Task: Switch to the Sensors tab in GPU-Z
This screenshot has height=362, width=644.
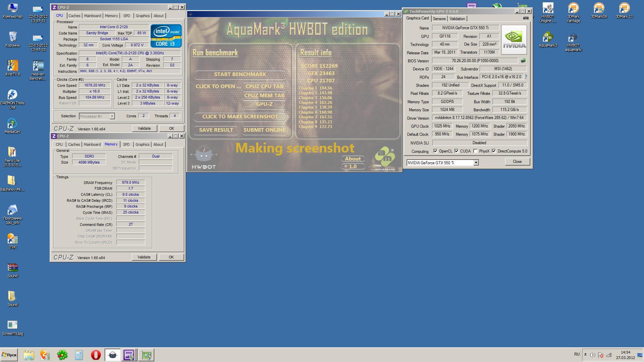Action: (x=439, y=19)
